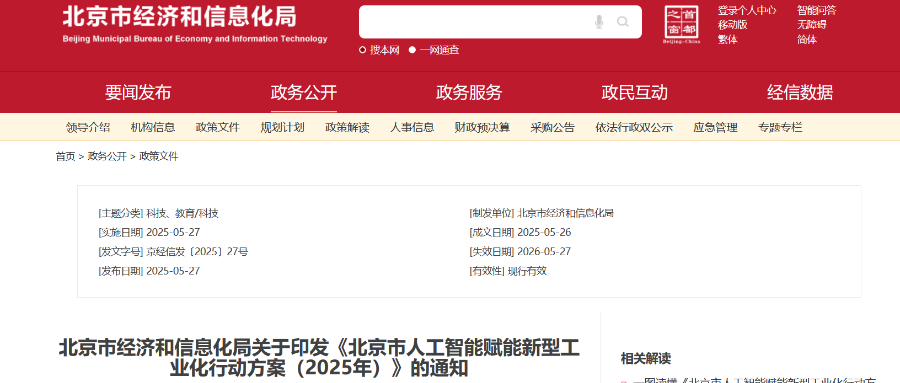Click the magnifier search icon
The height and width of the screenshot is (383, 900).
[623, 22]
